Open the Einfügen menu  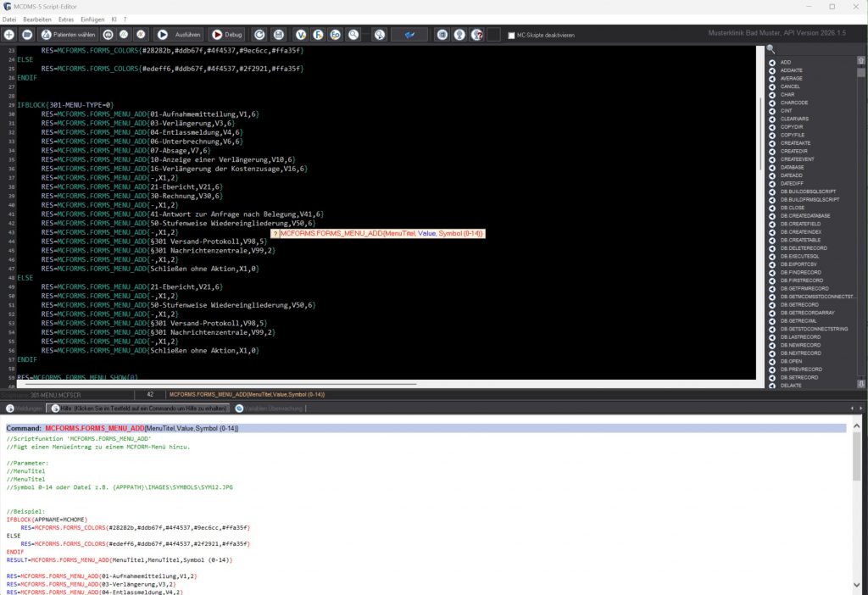(x=94, y=19)
